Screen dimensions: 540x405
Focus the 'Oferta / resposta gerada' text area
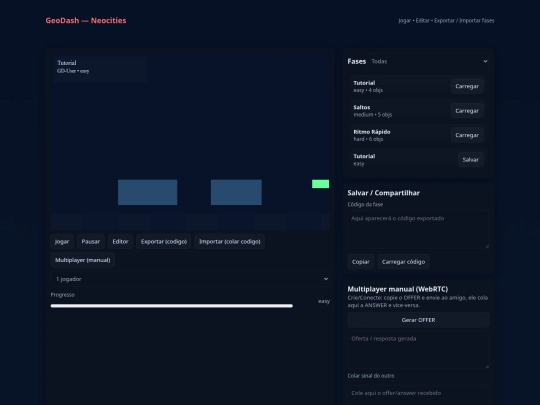tap(418, 350)
